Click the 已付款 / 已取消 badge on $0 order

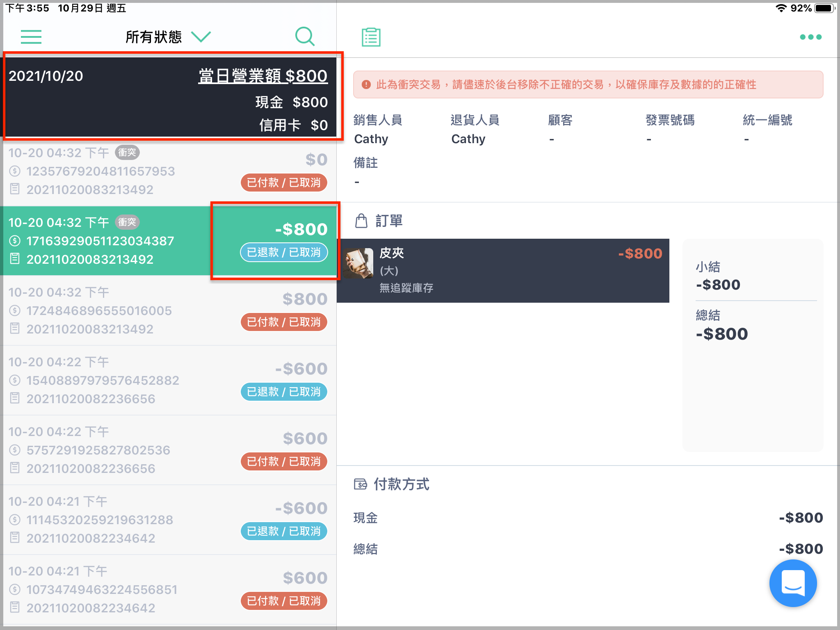(x=284, y=183)
